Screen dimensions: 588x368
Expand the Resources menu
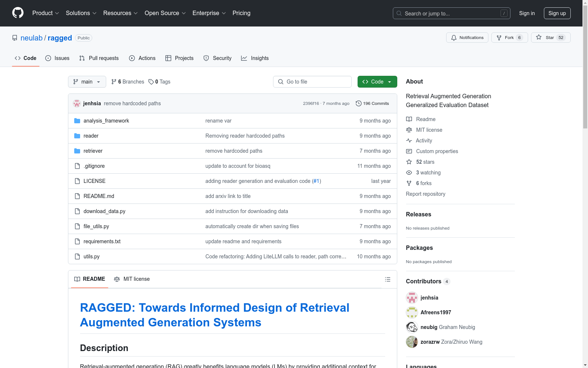click(121, 13)
